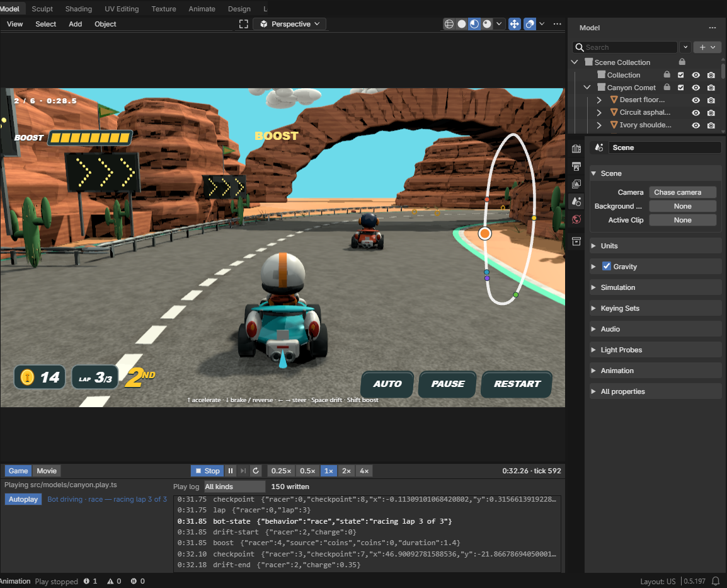Toggle render camera icon for Canyon Comet
This screenshot has height=588, width=727.
click(x=711, y=88)
